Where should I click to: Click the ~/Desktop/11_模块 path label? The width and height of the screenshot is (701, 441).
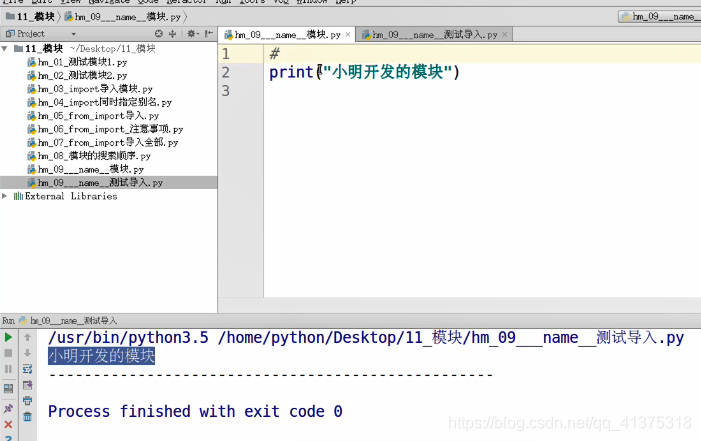(x=113, y=48)
